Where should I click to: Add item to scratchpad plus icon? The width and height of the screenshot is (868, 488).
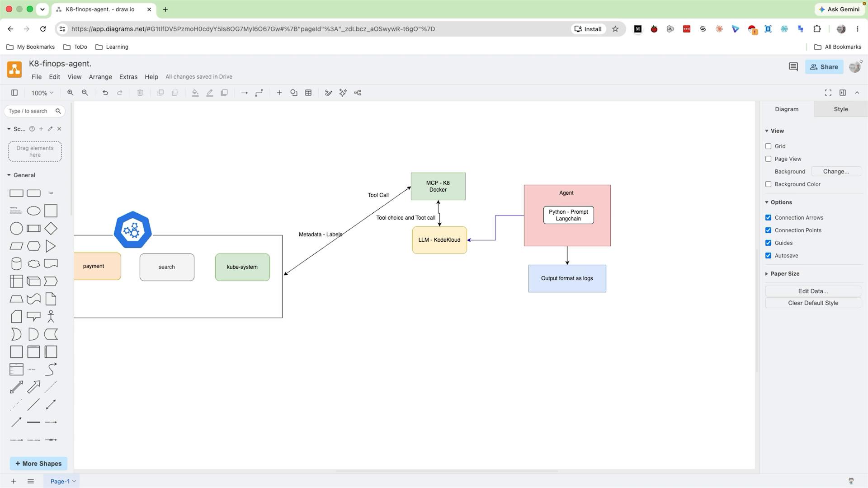(x=41, y=129)
